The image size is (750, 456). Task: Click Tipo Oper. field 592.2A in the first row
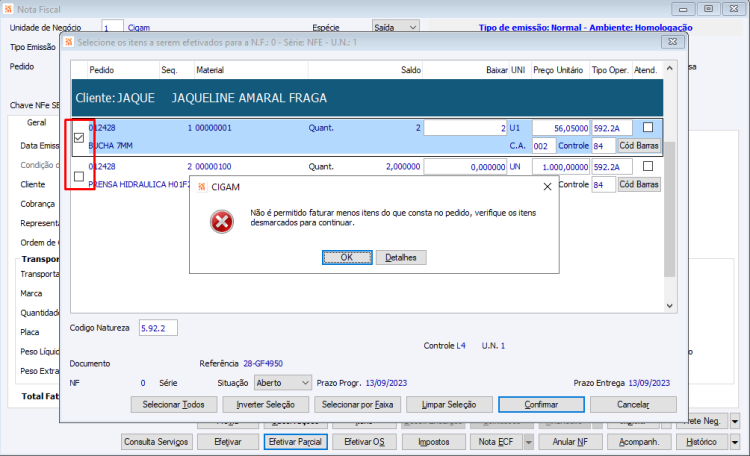tap(612, 128)
